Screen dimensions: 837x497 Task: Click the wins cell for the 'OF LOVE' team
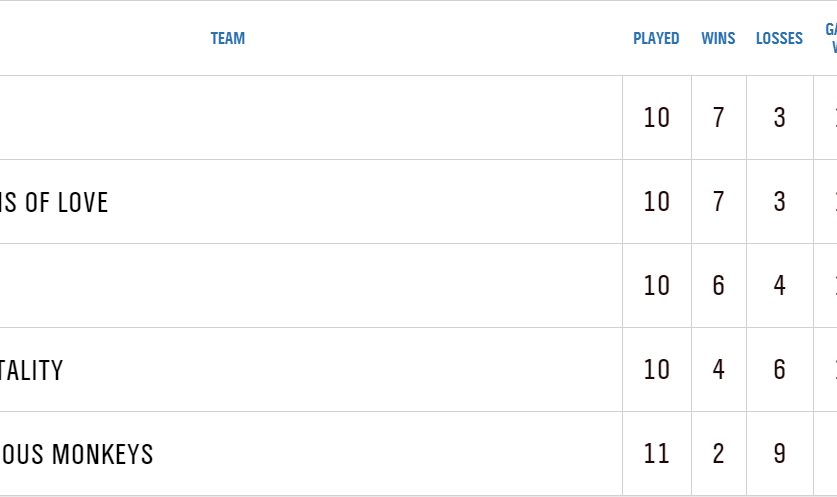[x=718, y=202]
